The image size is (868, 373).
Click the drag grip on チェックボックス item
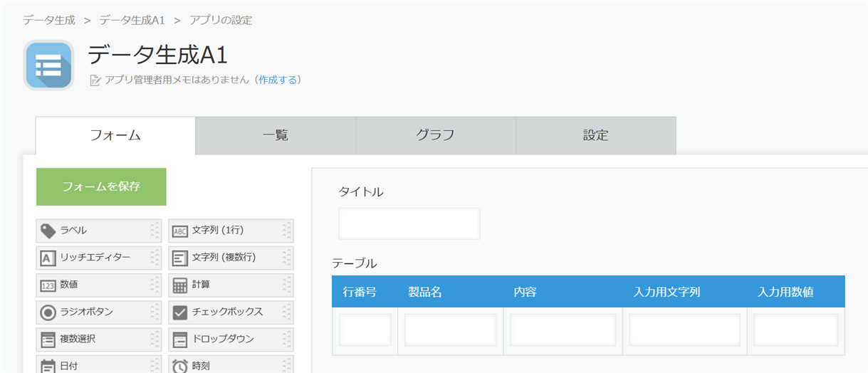(286, 312)
